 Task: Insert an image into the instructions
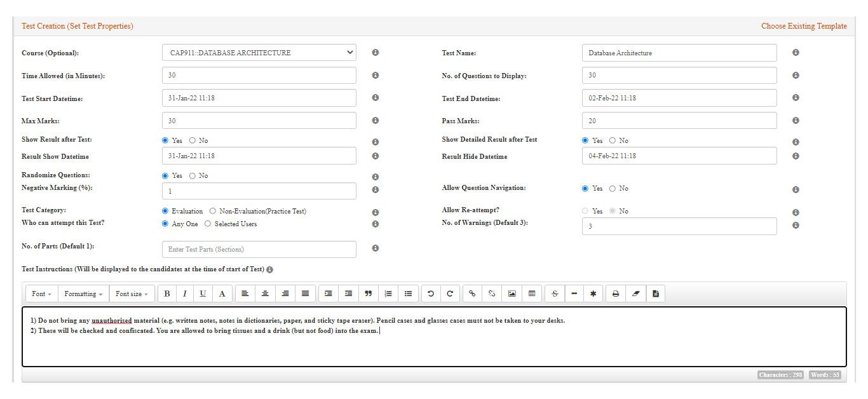click(x=512, y=294)
